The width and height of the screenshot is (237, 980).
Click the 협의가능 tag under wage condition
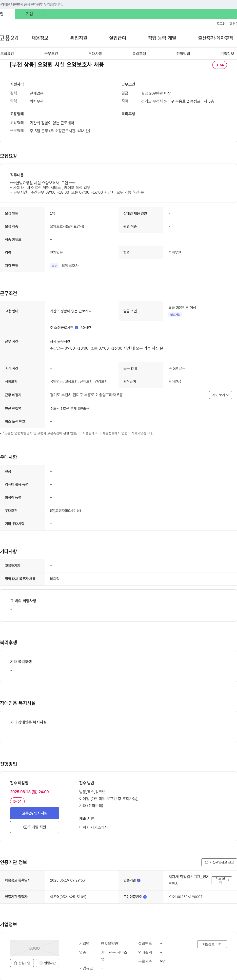point(175,315)
